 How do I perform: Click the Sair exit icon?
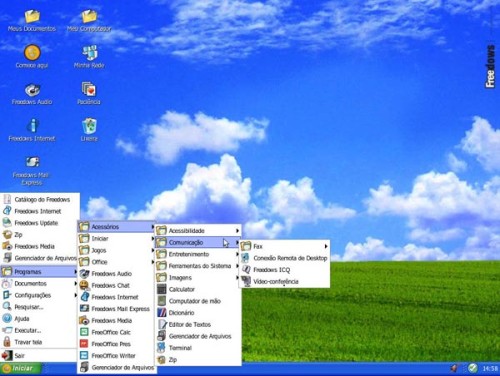pos(7,355)
